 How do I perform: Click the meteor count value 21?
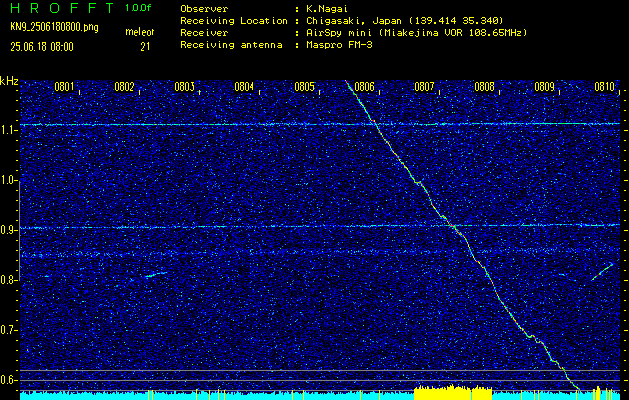[145, 47]
